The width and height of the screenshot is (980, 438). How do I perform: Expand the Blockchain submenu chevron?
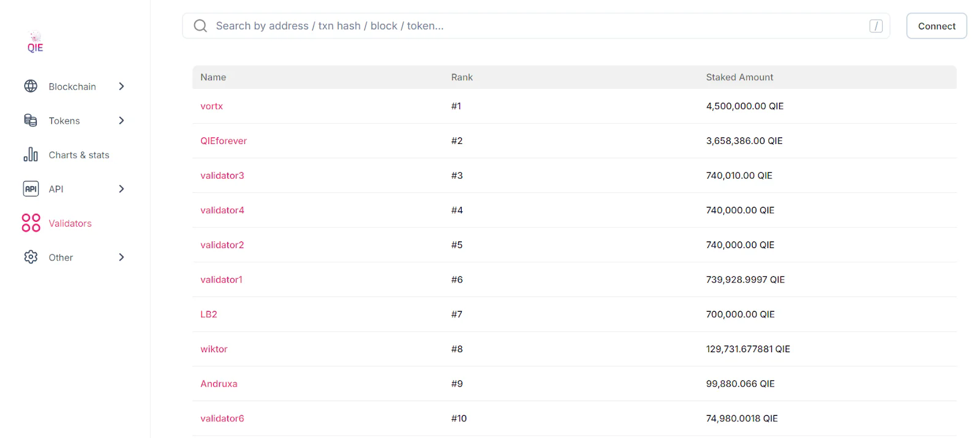pyautogui.click(x=121, y=86)
